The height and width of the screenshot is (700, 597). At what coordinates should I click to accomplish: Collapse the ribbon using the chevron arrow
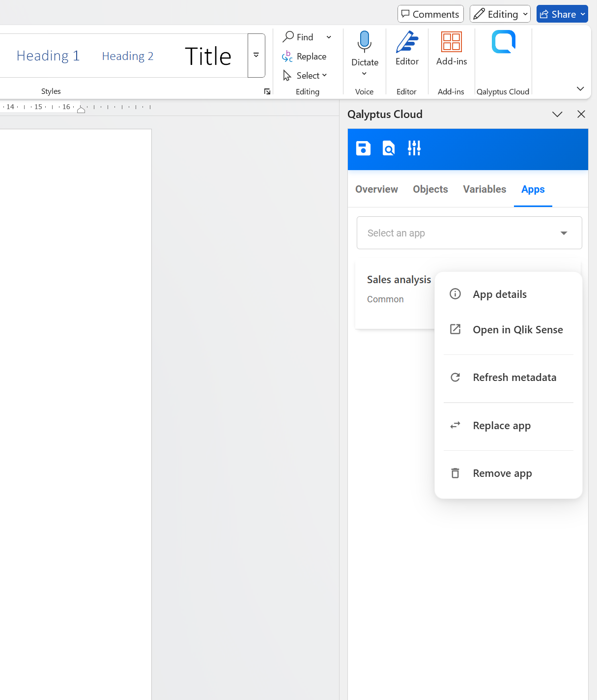580,89
